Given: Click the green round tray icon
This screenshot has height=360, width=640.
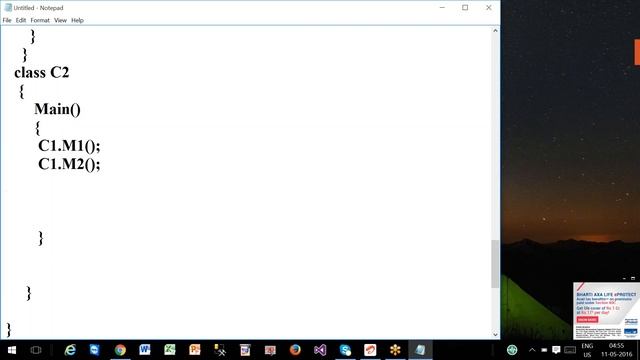Looking at the screenshot, I should tap(512, 350).
